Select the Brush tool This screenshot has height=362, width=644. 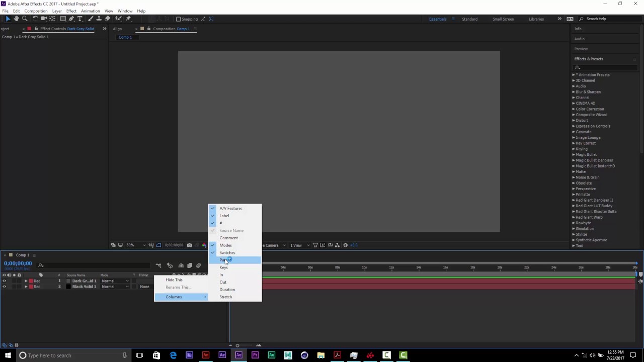[92, 19]
